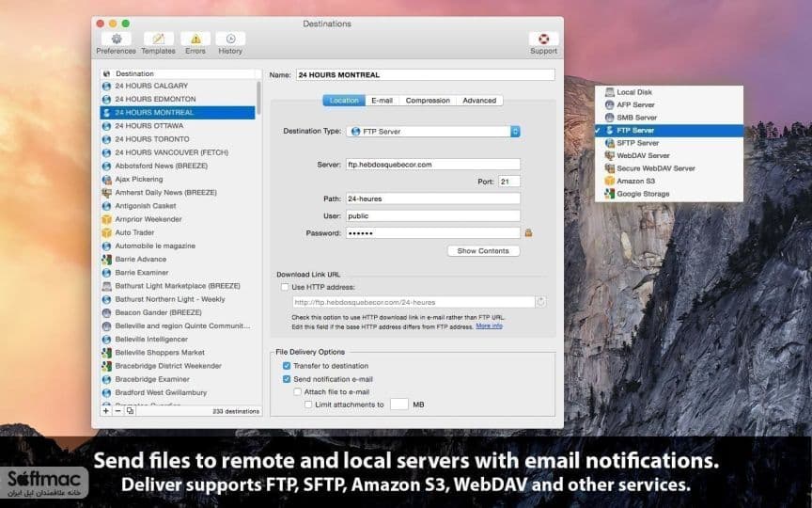Image resolution: width=812 pixels, height=508 pixels.
Task: Choose Secure WebDAV Server in popup menu
Action: click(x=668, y=168)
